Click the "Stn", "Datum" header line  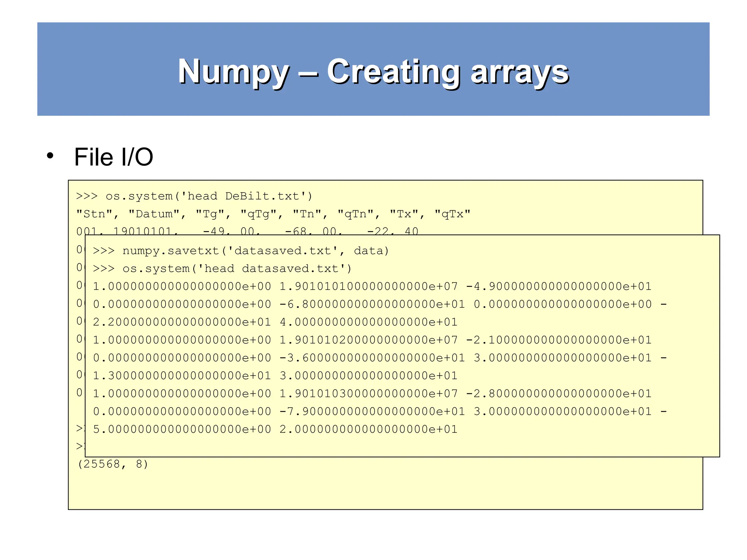coord(273,214)
